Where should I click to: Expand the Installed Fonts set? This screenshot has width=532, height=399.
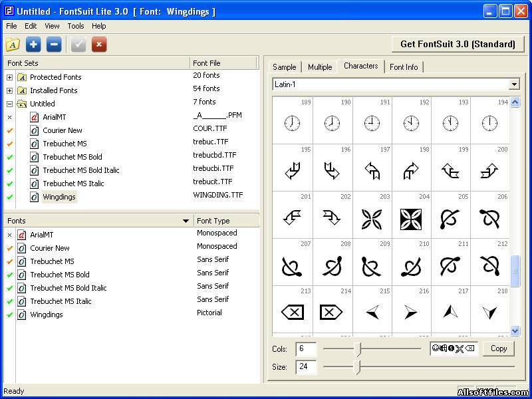pyautogui.click(x=9, y=90)
